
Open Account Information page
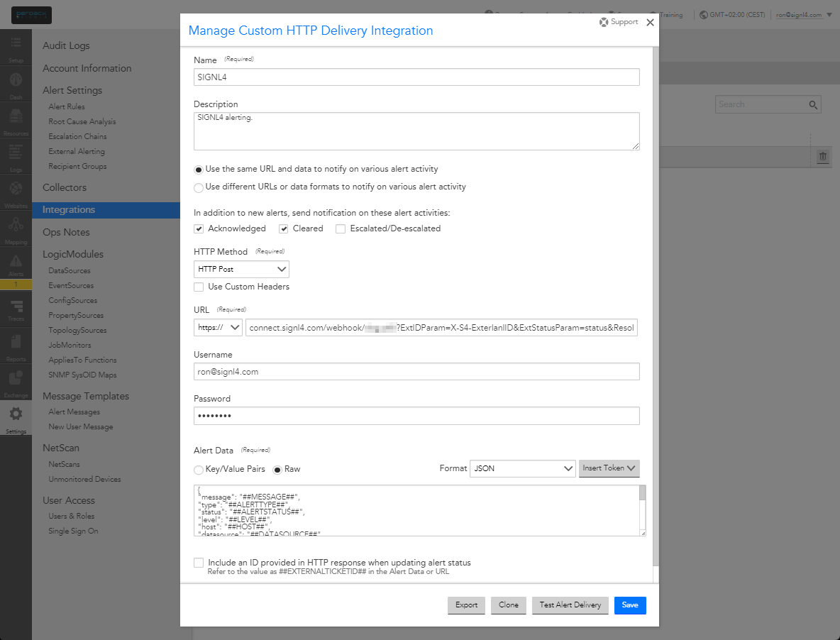point(87,68)
